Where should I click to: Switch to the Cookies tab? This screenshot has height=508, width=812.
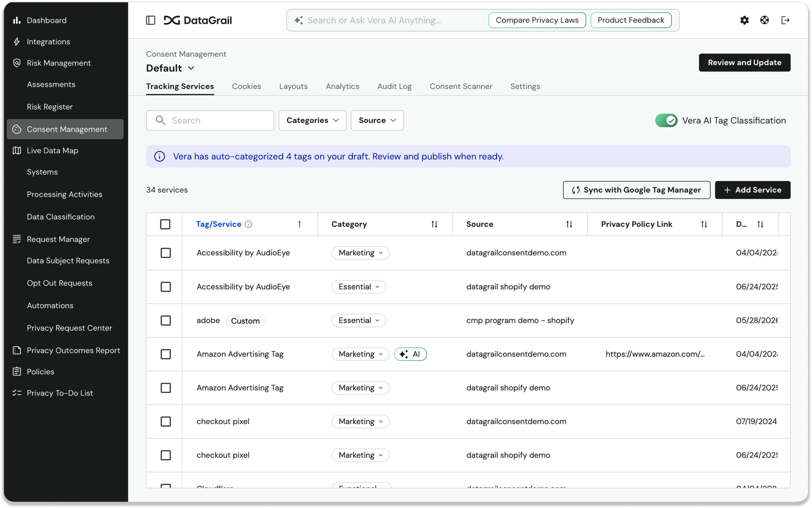pyautogui.click(x=246, y=86)
